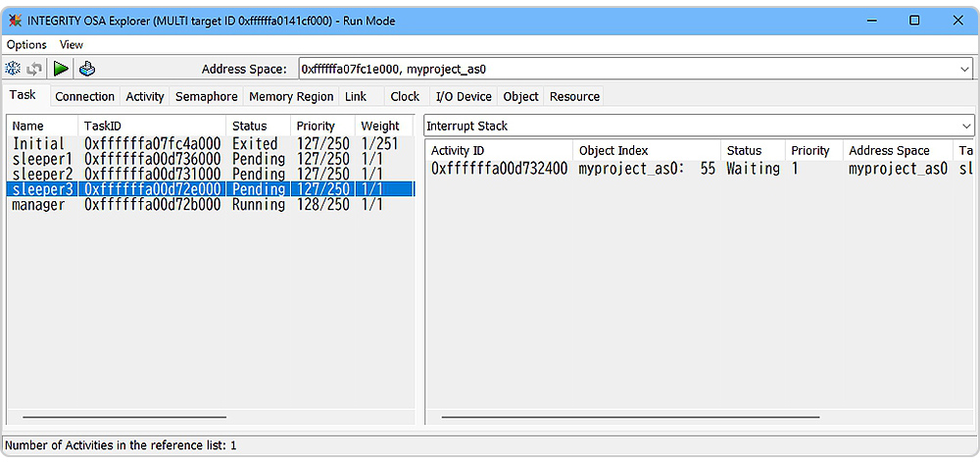Click the freeze snowflake toolbar icon
980x462 pixels.
(13, 69)
